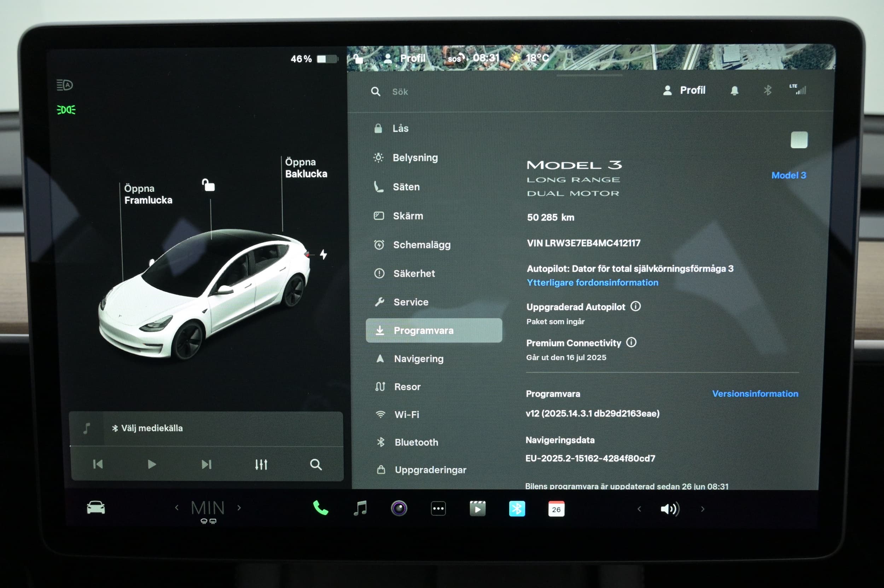Tap the Bluetooth icon in settings header
Viewport: 884px width, 588px height.
[767, 90]
